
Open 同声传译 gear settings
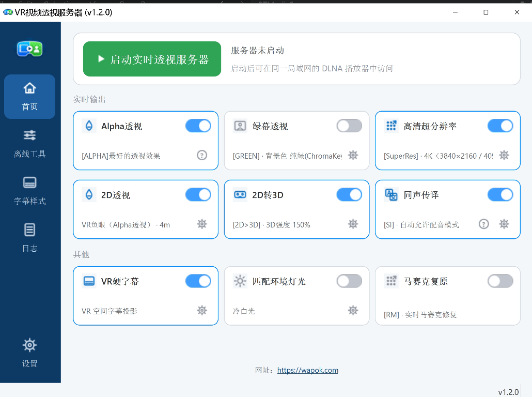(504, 224)
